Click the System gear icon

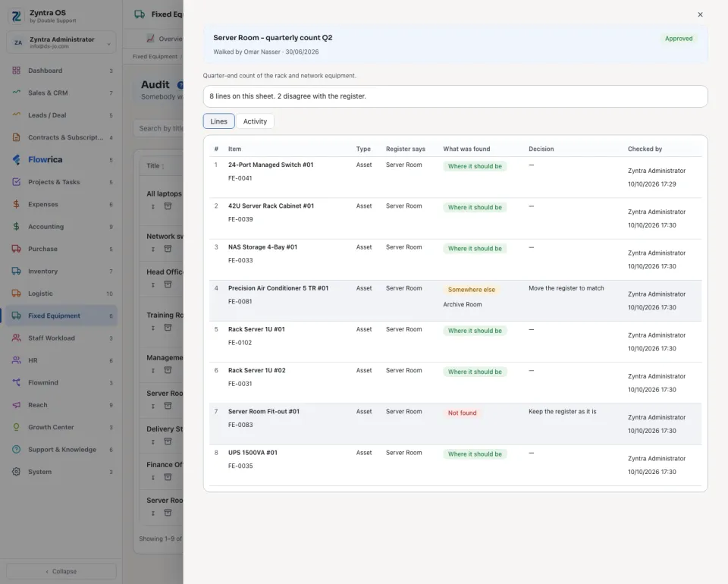tap(16, 472)
